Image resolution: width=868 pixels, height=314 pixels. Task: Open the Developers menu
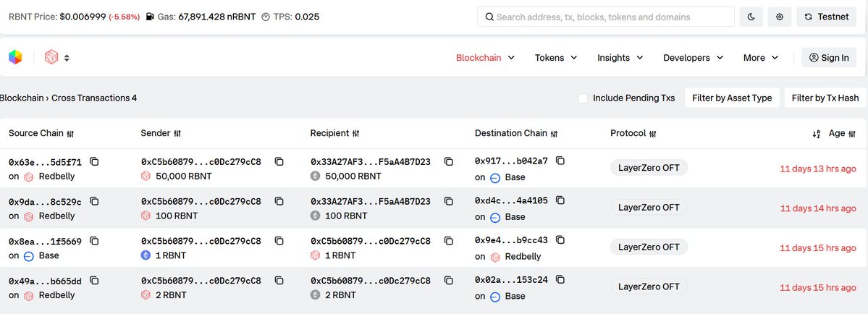point(693,57)
